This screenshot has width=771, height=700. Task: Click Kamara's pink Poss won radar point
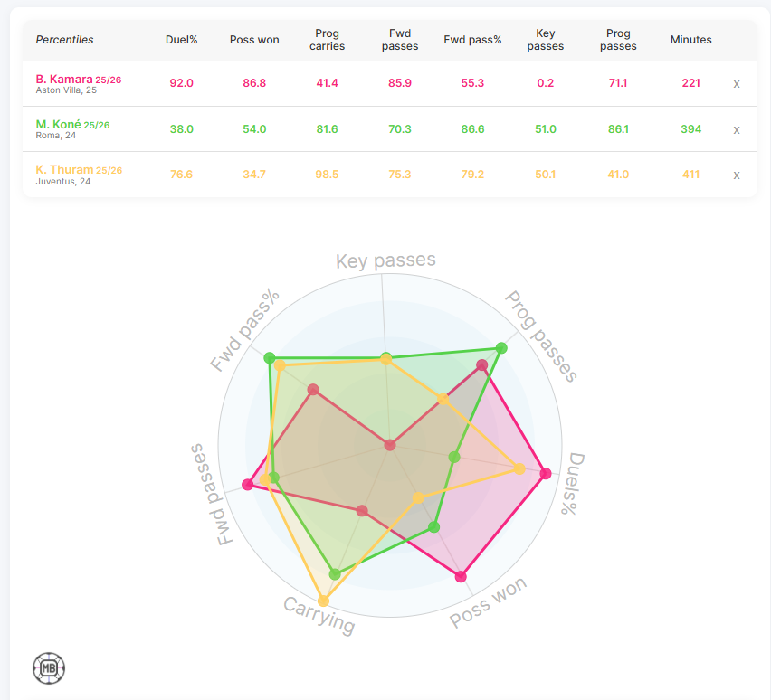462,576
